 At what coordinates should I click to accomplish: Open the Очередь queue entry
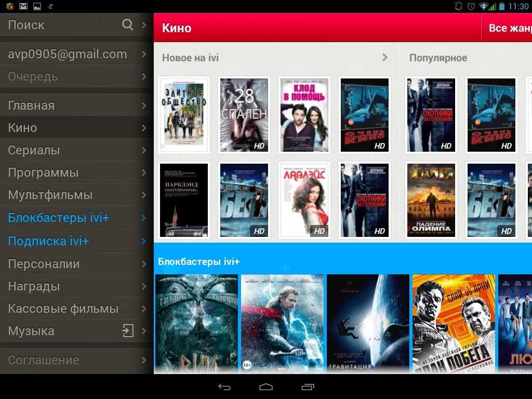pyautogui.click(x=77, y=76)
